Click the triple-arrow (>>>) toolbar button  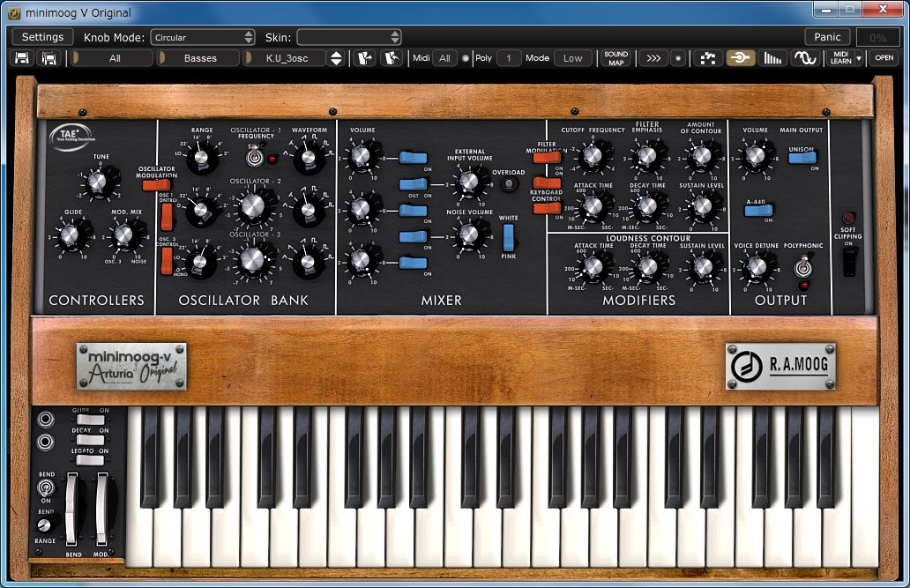653,58
